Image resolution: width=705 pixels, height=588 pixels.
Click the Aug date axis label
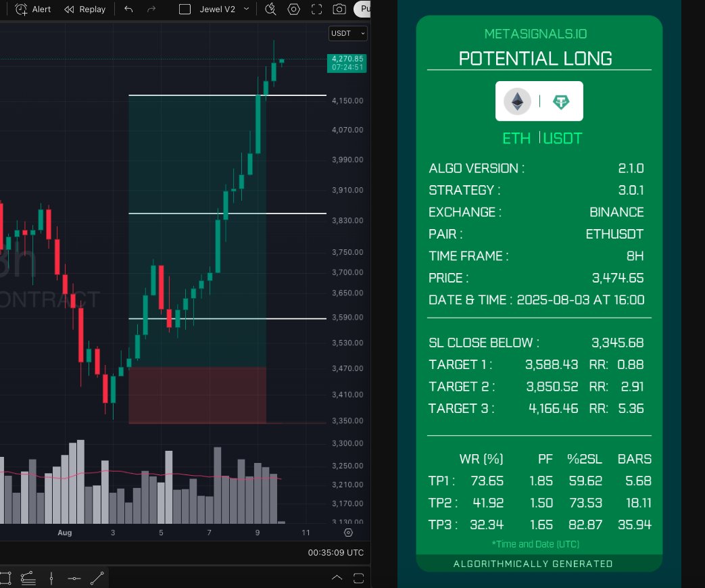(x=65, y=533)
